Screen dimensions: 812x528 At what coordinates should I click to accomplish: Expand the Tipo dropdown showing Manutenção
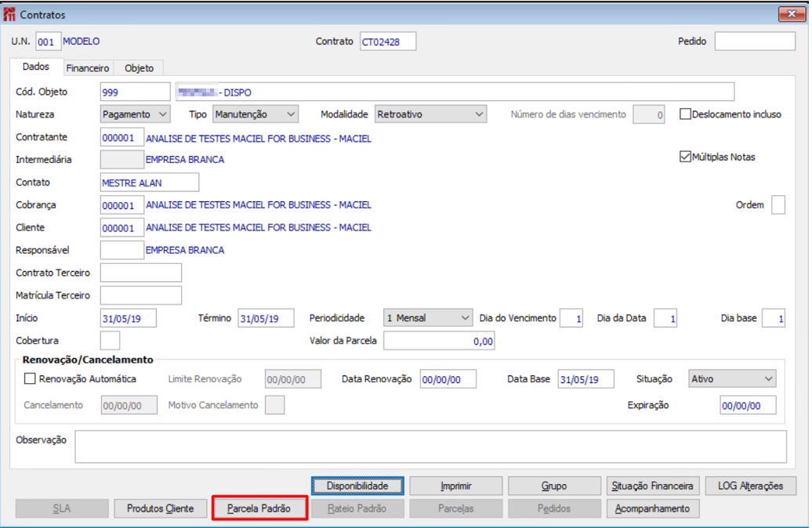click(256, 114)
